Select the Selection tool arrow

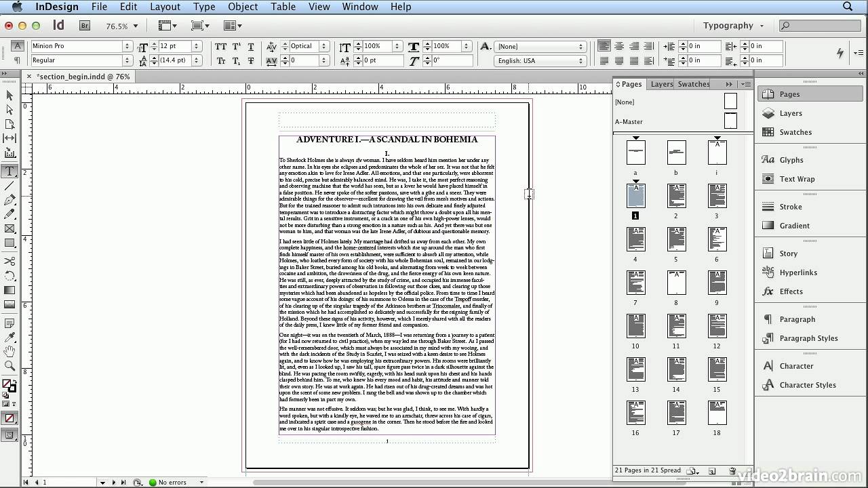(x=9, y=96)
